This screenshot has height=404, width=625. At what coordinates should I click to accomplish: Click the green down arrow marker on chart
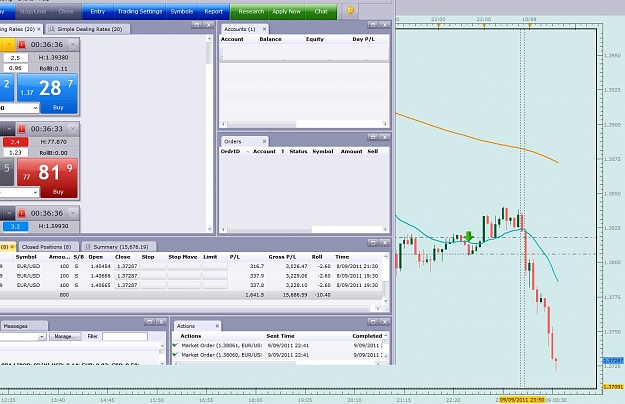[x=469, y=236]
